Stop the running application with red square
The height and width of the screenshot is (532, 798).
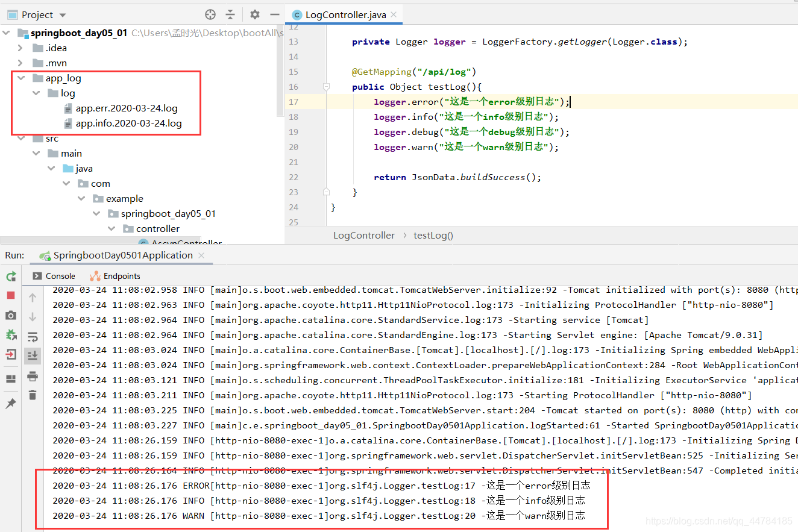[11, 295]
